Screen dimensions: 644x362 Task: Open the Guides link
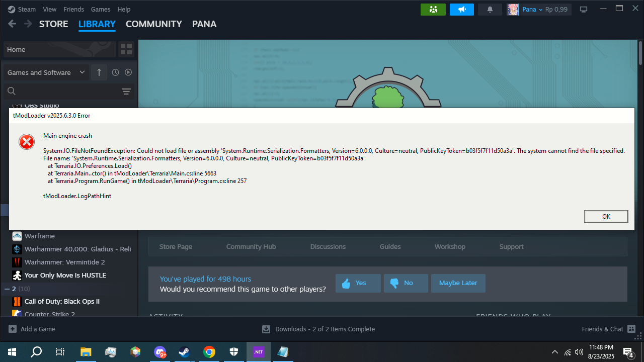pos(390,246)
